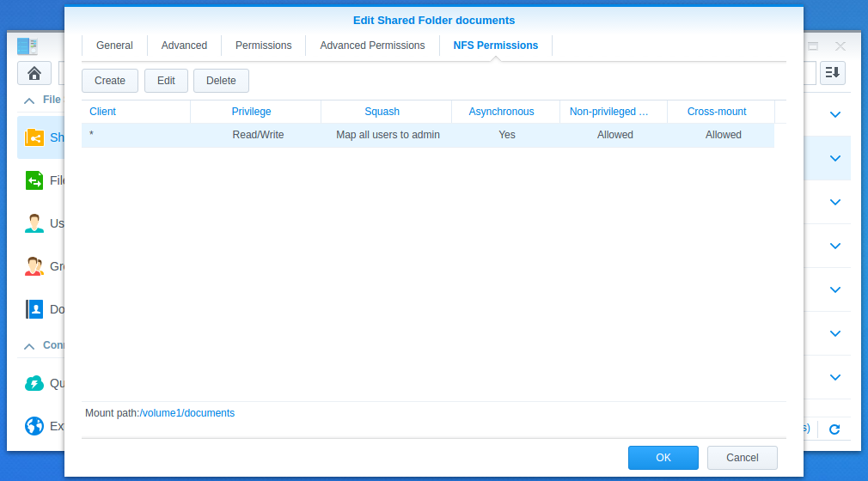Sort by the Client column header
Image resolution: width=868 pixels, height=481 pixels.
pyautogui.click(x=136, y=112)
